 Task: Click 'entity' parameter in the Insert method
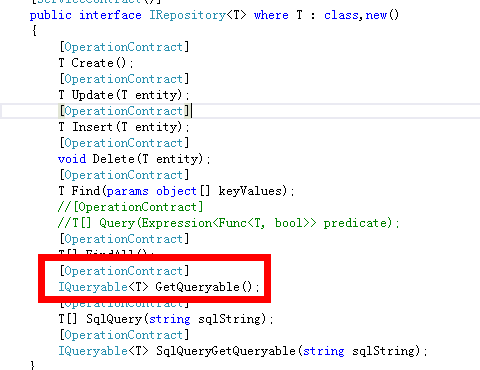(x=156, y=127)
